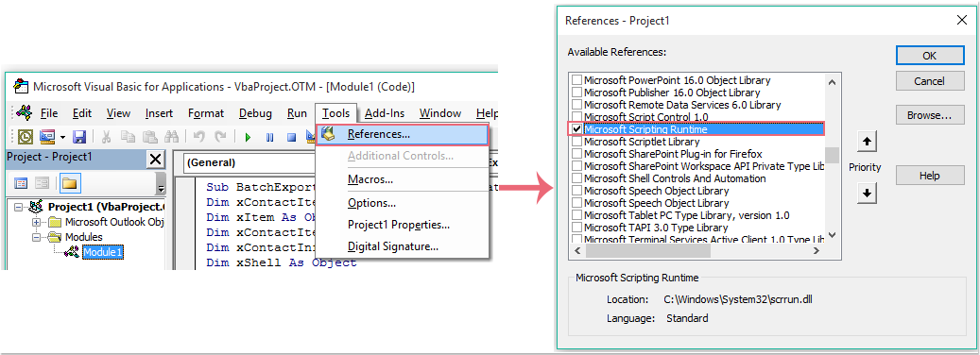This screenshot has height=355, width=980.
Task: Collapse the Modules folder in project tree
Action: [x=36, y=237]
